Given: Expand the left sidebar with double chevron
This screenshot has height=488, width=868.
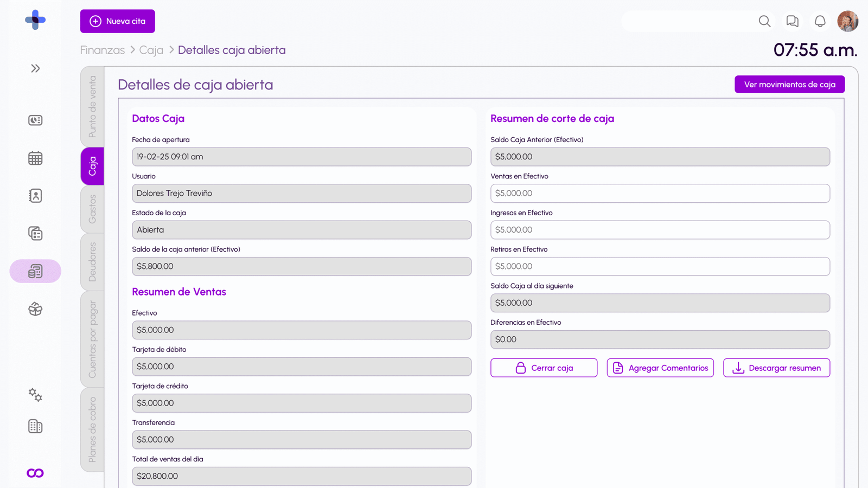Looking at the screenshot, I should point(35,68).
